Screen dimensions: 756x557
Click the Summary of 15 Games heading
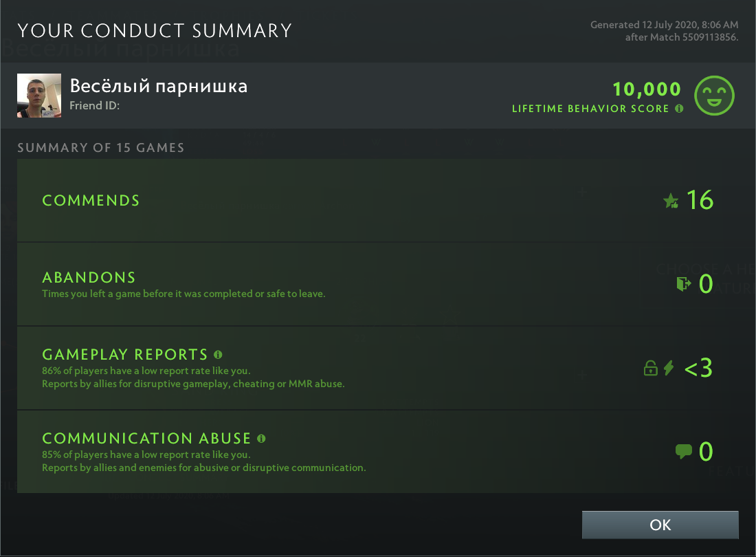click(x=100, y=148)
